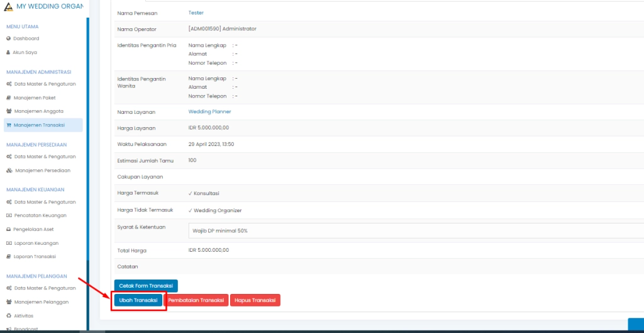Click gears icon beside Manajemen Administrasi Data Master

(9, 84)
